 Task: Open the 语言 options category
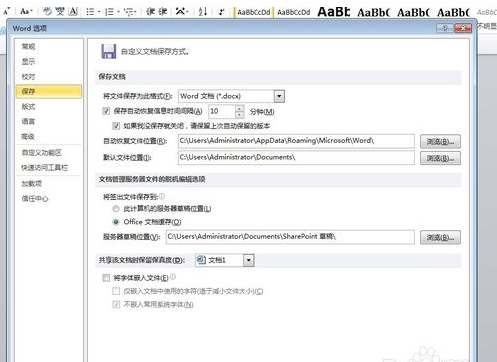coord(49,121)
